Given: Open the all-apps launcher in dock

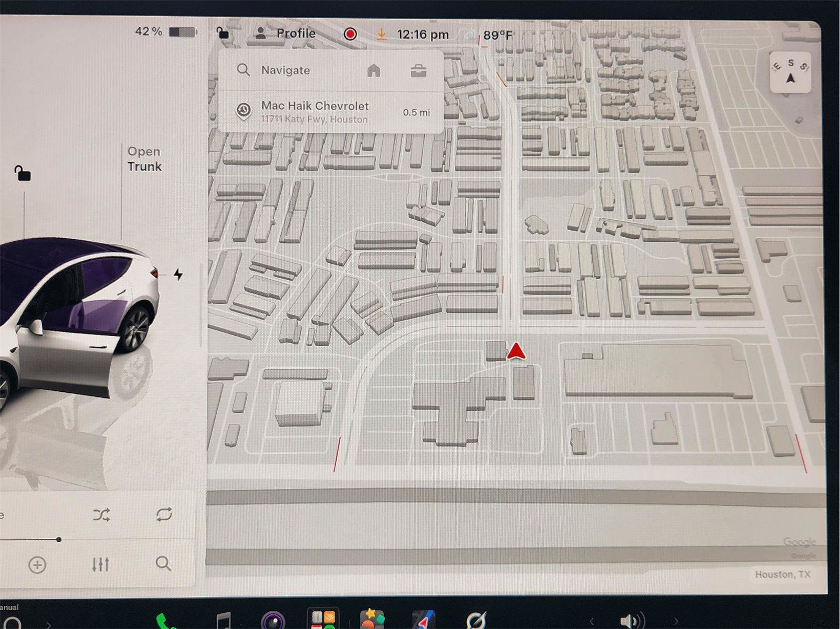Looking at the screenshot, I should [323, 620].
